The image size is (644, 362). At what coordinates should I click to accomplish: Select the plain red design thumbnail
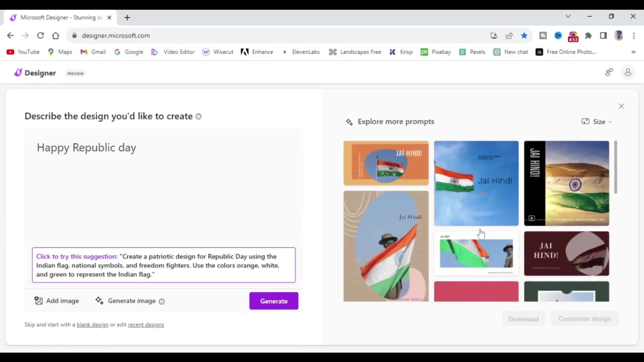click(476, 292)
